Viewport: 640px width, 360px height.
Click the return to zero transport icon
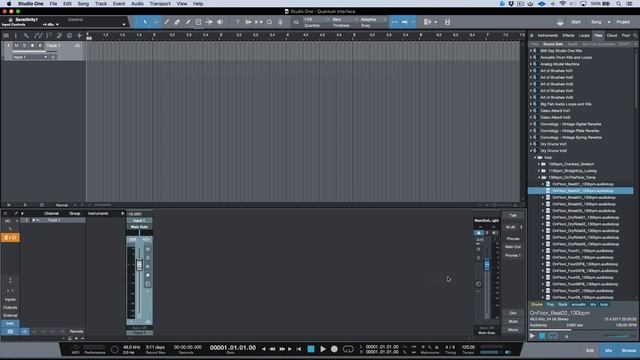click(x=298, y=349)
